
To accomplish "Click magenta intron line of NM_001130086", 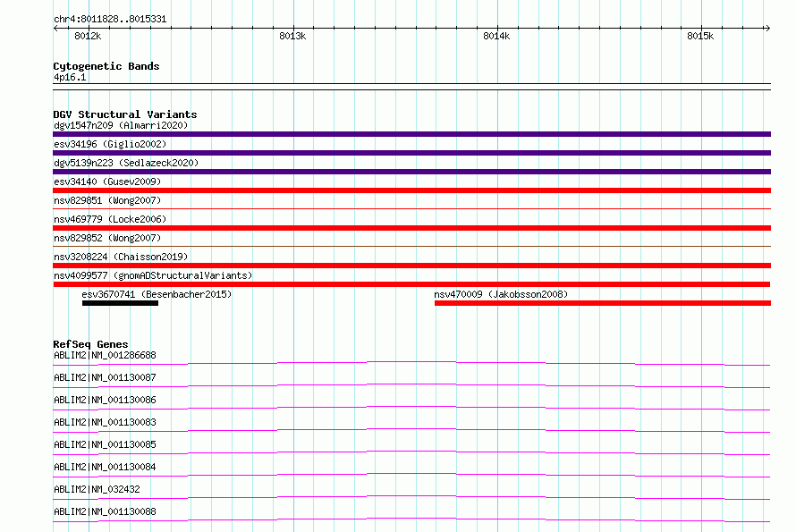I will [x=411, y=408].
